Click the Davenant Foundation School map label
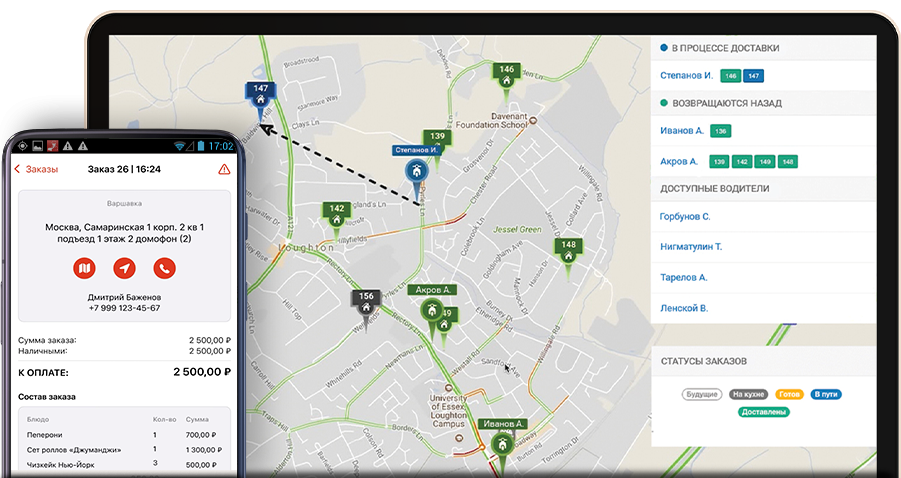Image resolution: width=901 pixels, height=478 pixels. pos(491,121)
